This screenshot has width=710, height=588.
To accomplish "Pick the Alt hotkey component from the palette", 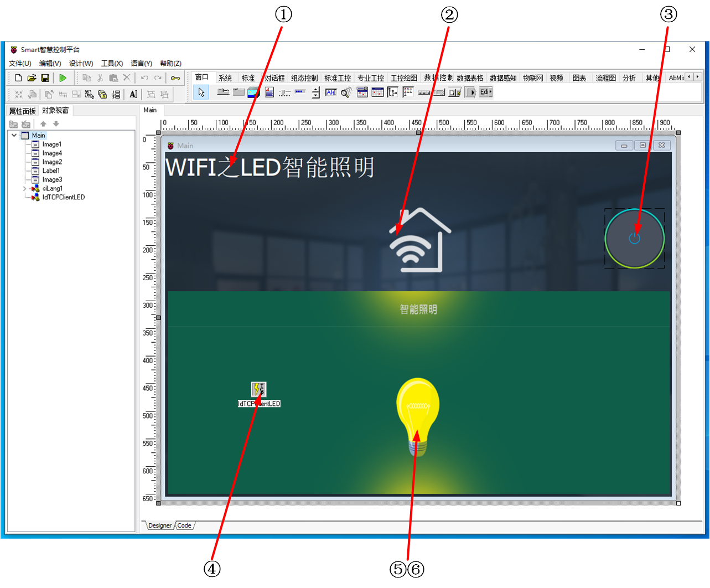I will coord(331,92).
